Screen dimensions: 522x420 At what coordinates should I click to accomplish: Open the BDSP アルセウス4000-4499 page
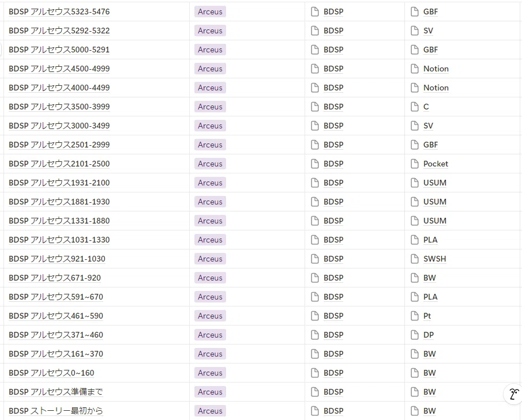tap(59, 88)
